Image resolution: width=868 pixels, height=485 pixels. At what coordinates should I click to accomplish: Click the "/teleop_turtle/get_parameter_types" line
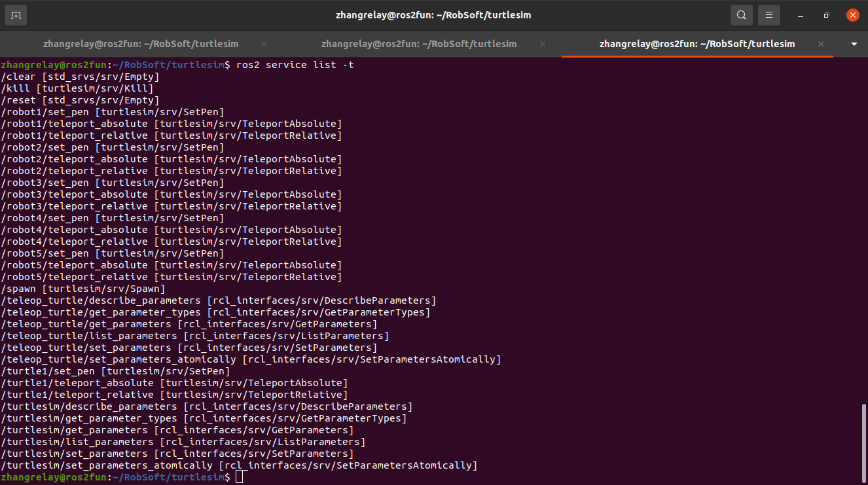(216, 312)
